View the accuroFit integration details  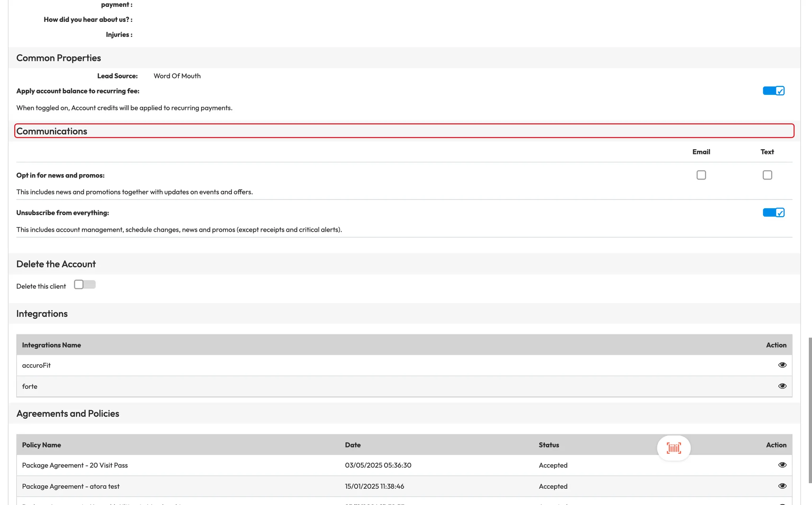coord(782,365)
